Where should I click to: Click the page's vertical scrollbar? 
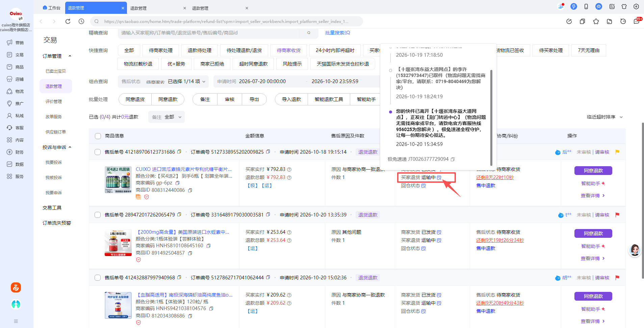tap(643, 200)
